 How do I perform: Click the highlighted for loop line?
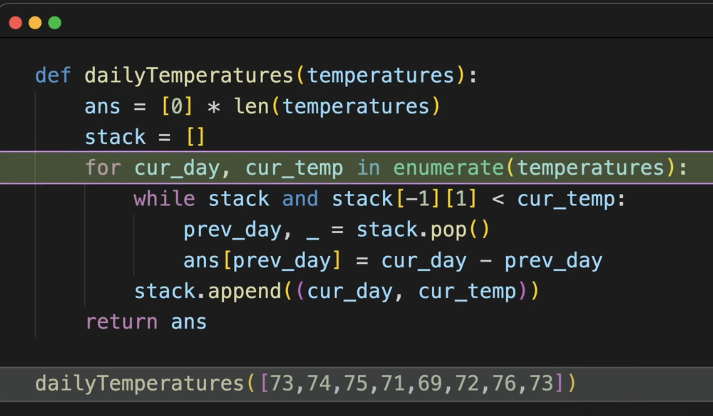pos(356,168)
